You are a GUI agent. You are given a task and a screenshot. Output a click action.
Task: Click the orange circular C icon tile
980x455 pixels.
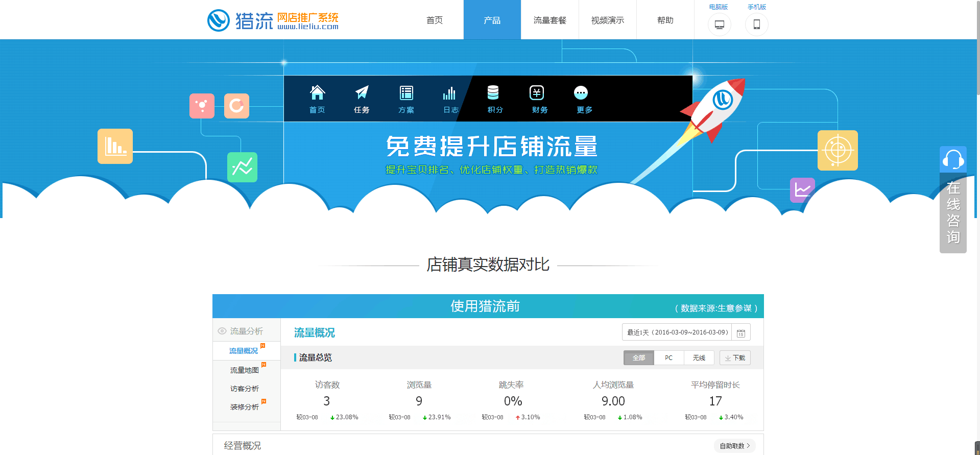click(x=236, y=106)
